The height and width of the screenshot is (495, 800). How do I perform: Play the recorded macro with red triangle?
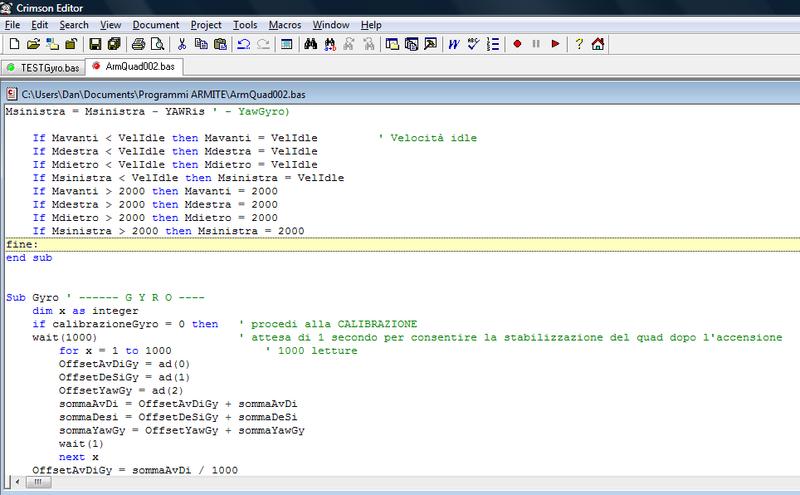click(x=555, y=44)
